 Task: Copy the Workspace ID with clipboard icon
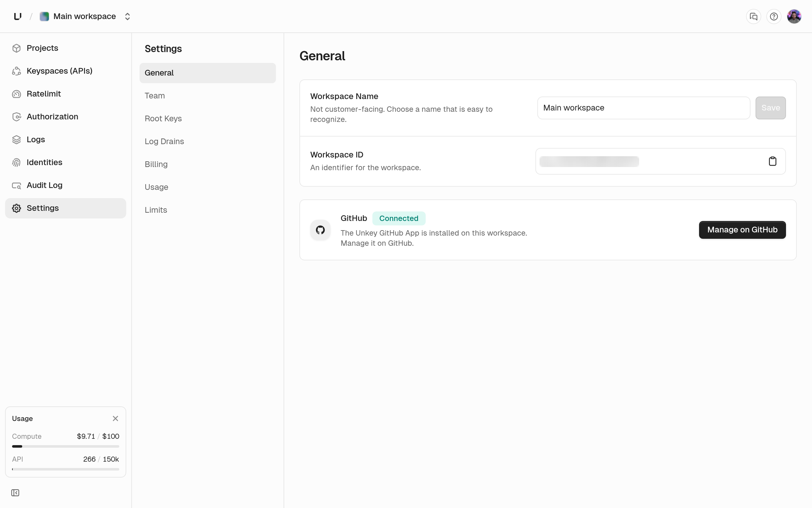pos(772,161)
